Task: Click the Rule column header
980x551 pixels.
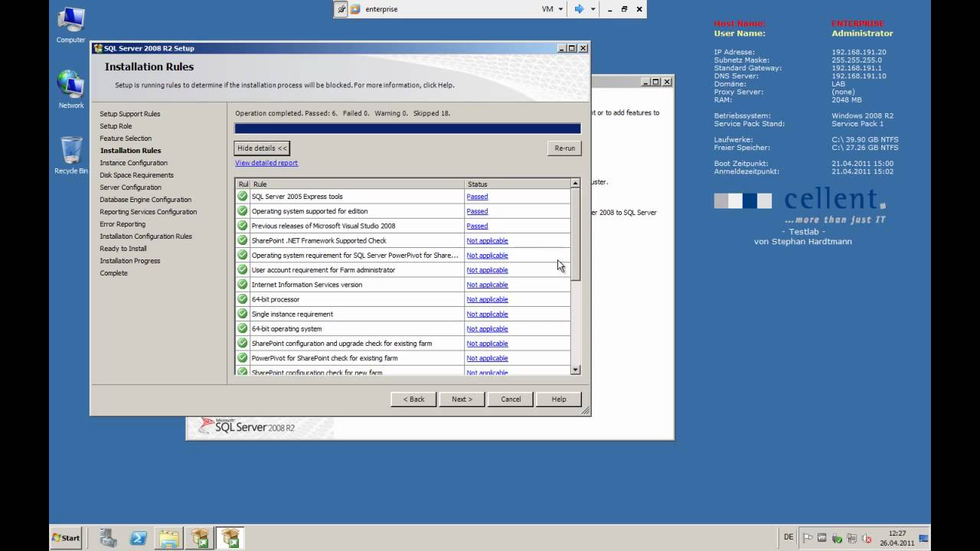Action: pos(357,184)
